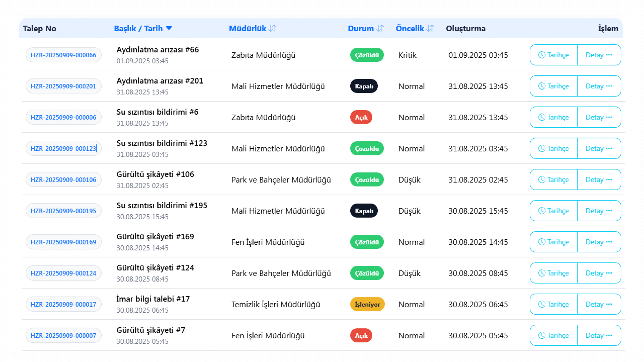This screenshot has width=644, height=362.
Task: Open history for Aydınlatma arızası #201
Action: tap(553, 86)
